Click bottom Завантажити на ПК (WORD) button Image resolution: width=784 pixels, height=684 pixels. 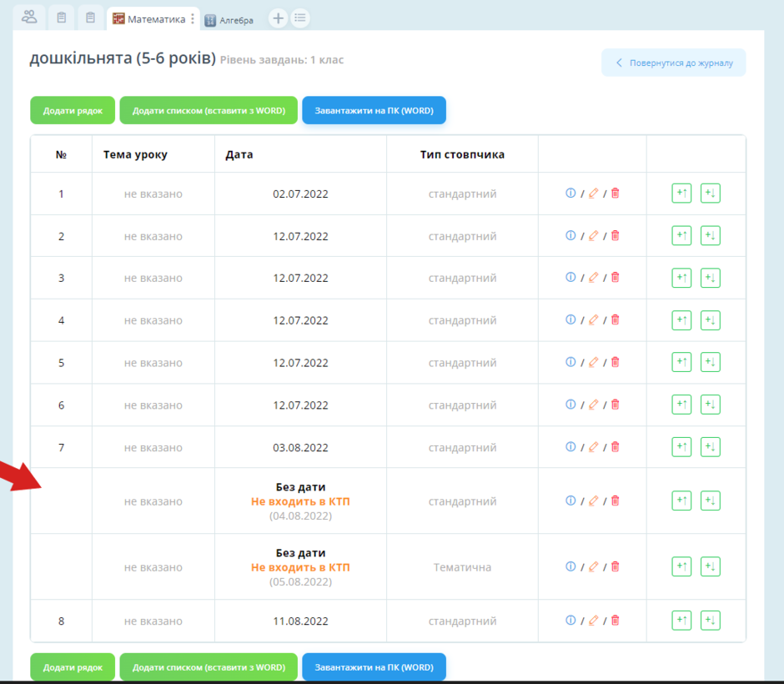click(x=374, y=667)
